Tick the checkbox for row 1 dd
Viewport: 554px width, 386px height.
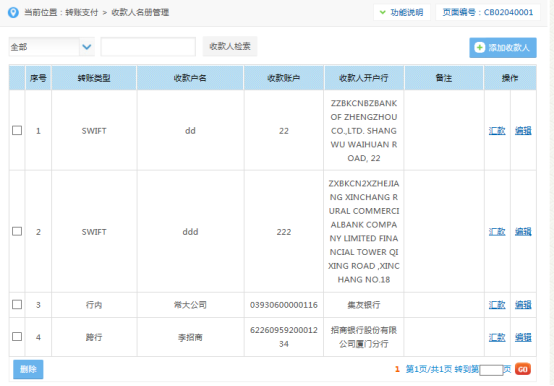(x=17, y=130)
